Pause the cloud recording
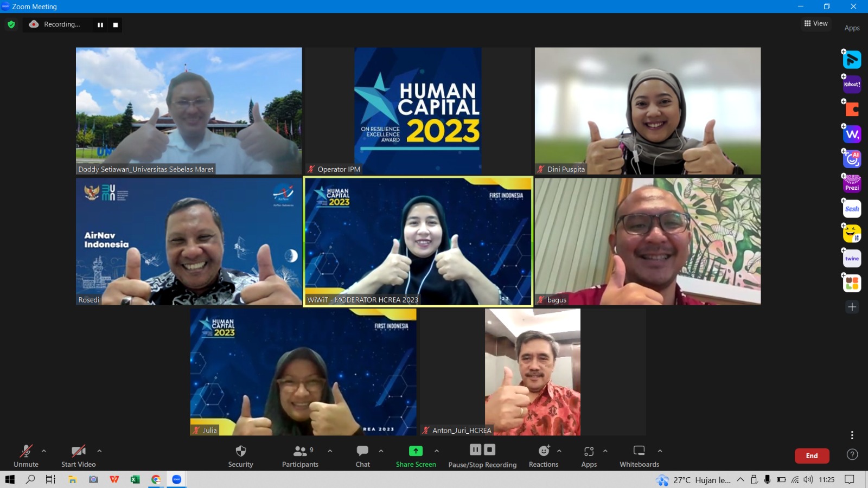 [100, 25]
